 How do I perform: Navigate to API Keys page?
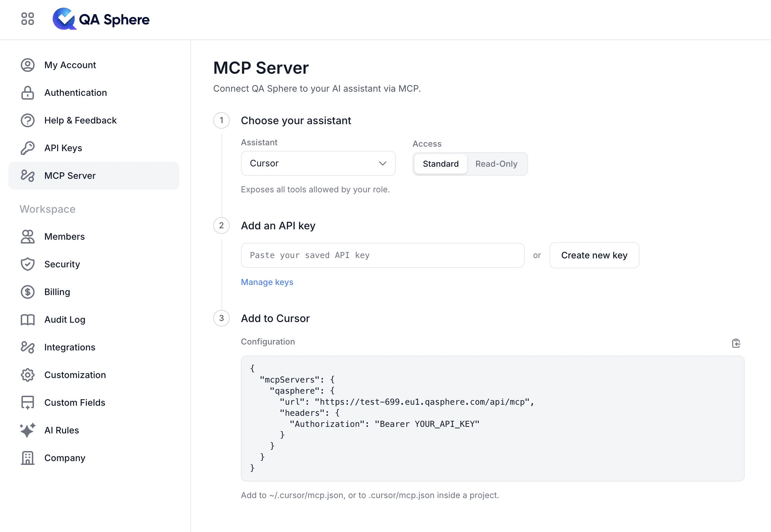94,148
